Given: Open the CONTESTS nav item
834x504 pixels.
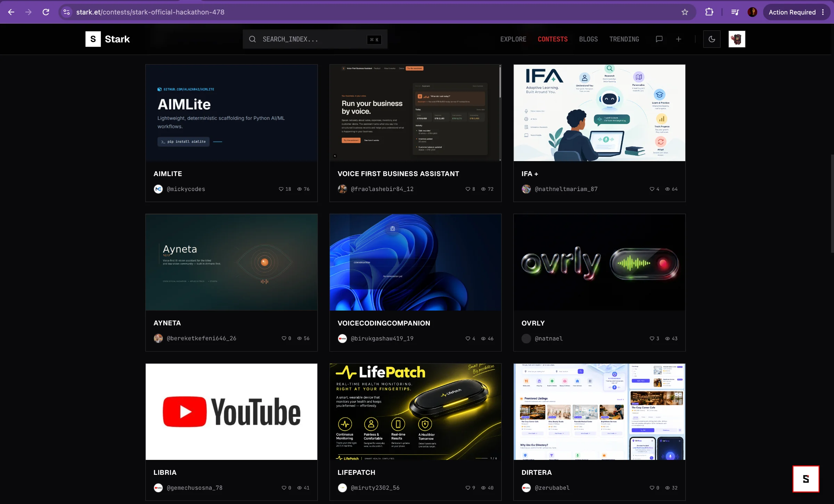Looking at the screenshot, I should pos(553,39).
